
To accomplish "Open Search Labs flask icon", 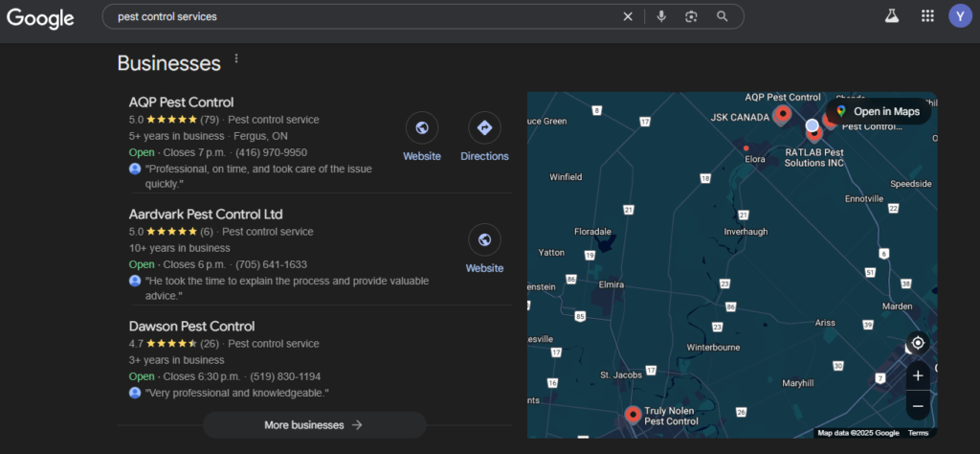I will 892,16.
